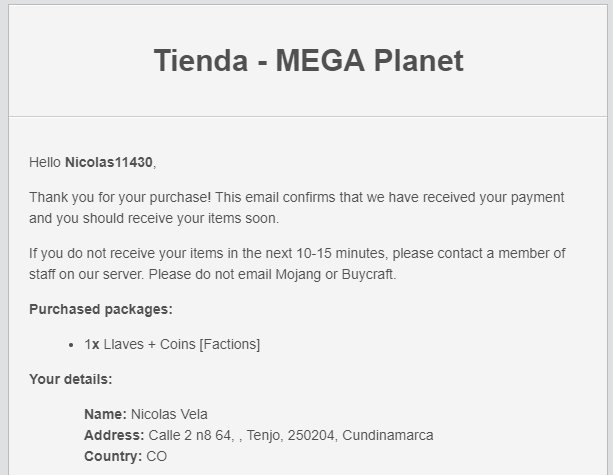This screenshot has width=613, height=475.
Task: Click the word Hello in the greeting
Action: pos(45,162)
